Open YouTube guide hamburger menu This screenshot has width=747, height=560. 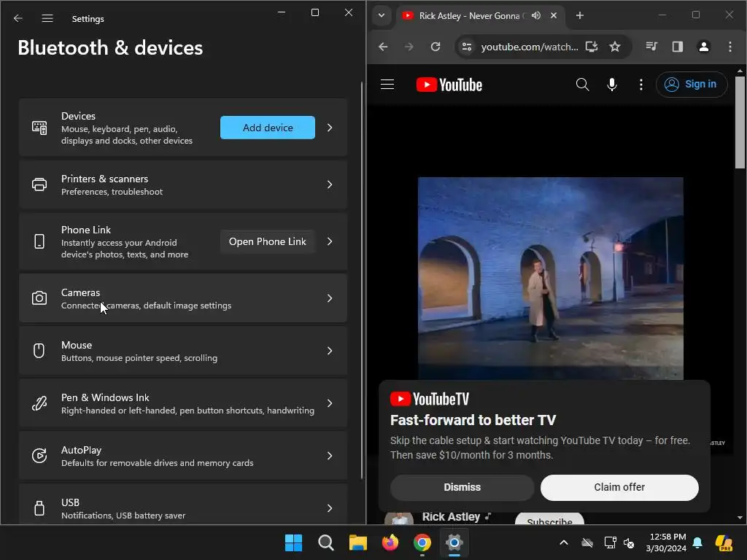point(387,85)
